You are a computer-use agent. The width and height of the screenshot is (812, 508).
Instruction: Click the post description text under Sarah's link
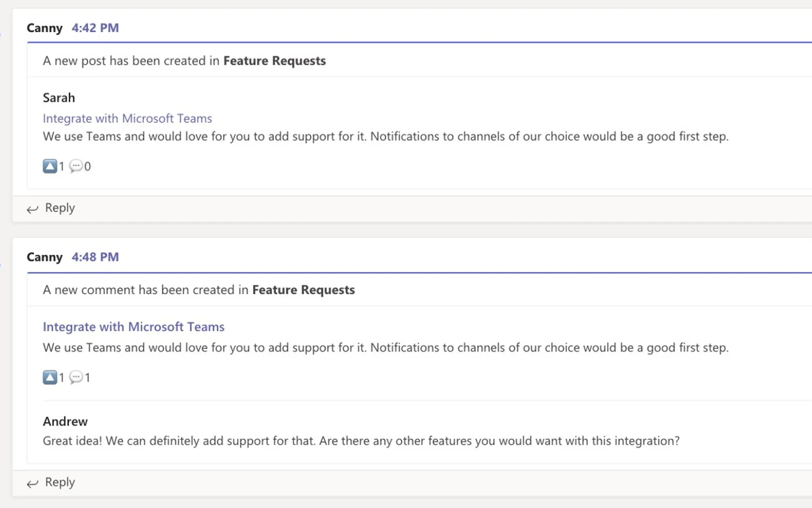[386, 137]
